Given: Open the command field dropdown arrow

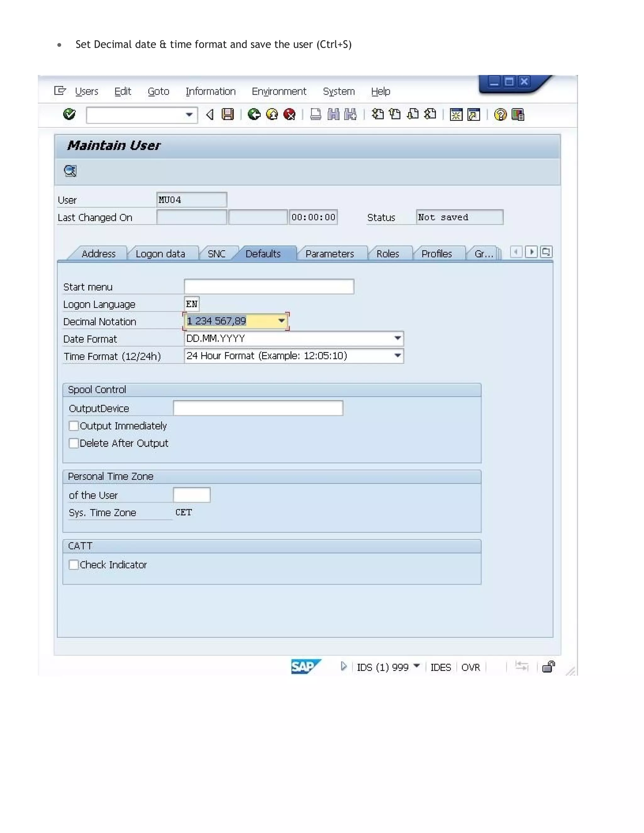Looking at the screenshot, I should point(189,115).
